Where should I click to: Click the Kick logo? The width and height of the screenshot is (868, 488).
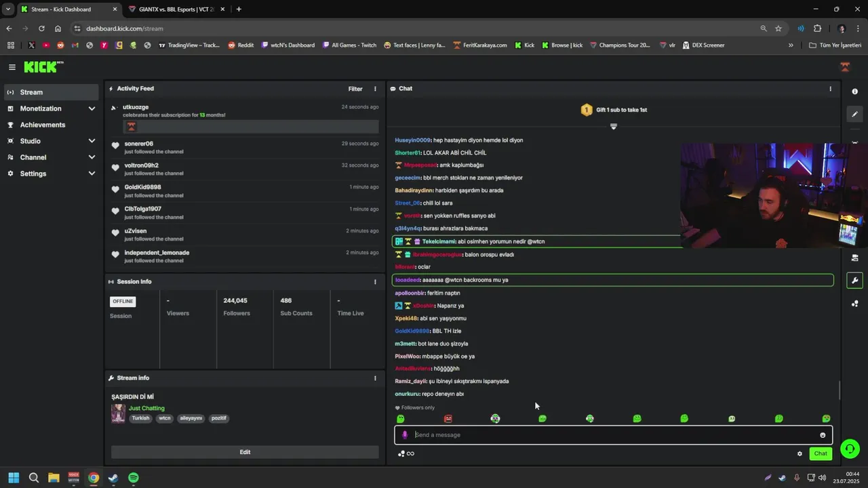pos(43,66)
